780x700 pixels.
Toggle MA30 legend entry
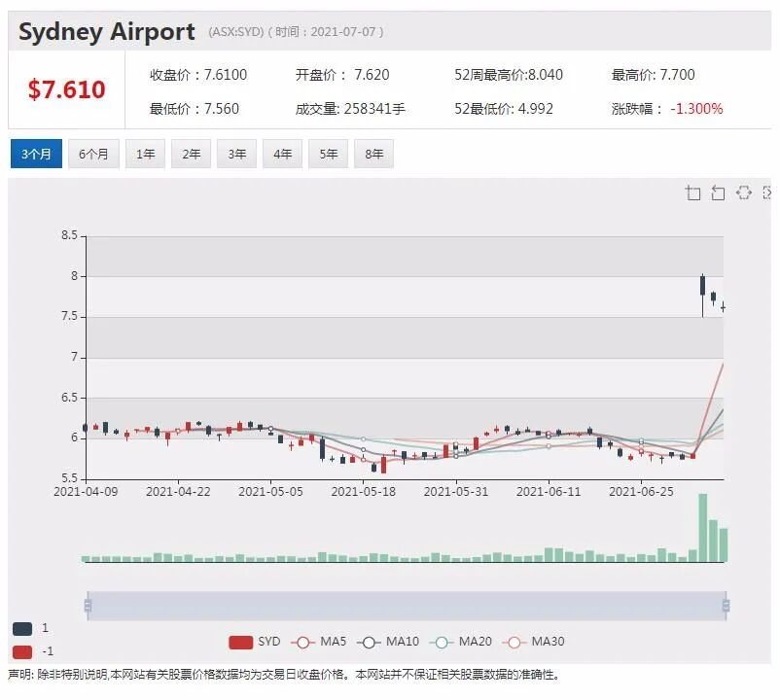(x=533, y=642)
